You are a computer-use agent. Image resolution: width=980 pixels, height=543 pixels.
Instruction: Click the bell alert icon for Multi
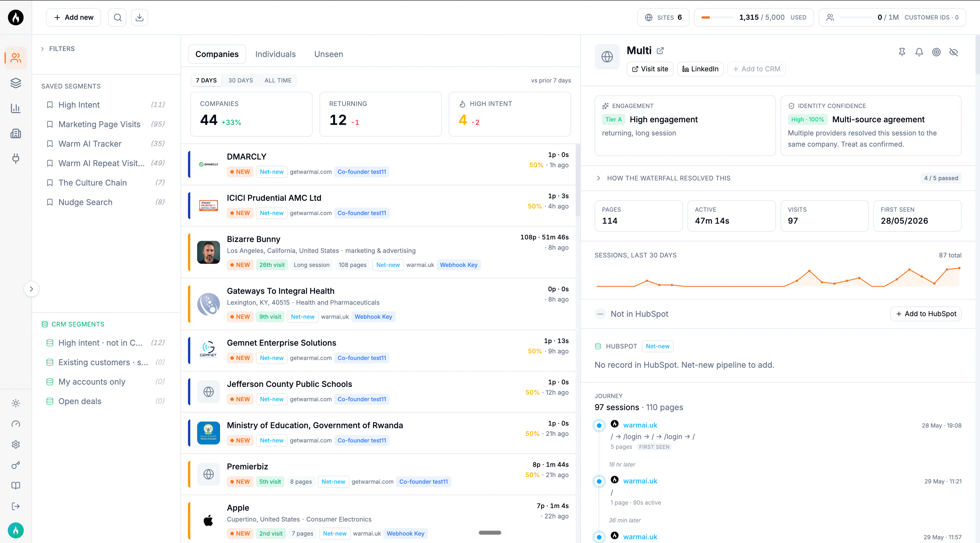point(919,52)
